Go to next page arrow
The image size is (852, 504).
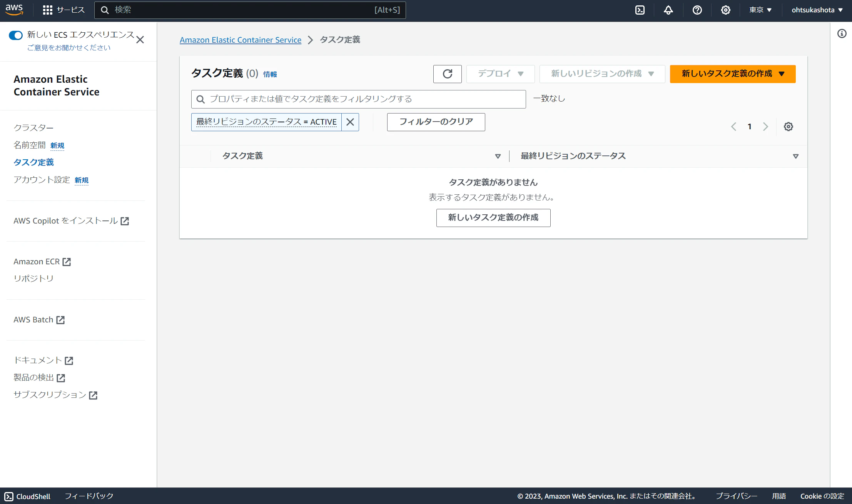(x=765, y=127)
